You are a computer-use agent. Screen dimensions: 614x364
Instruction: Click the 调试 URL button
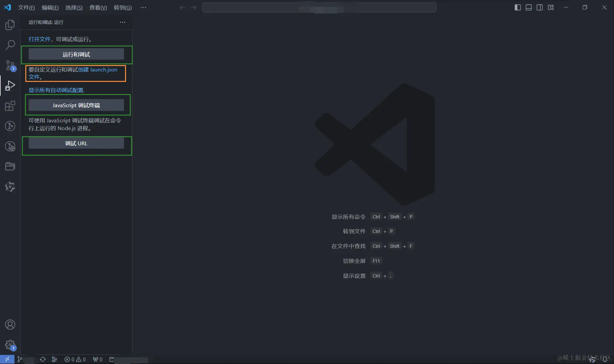(76, 143)
